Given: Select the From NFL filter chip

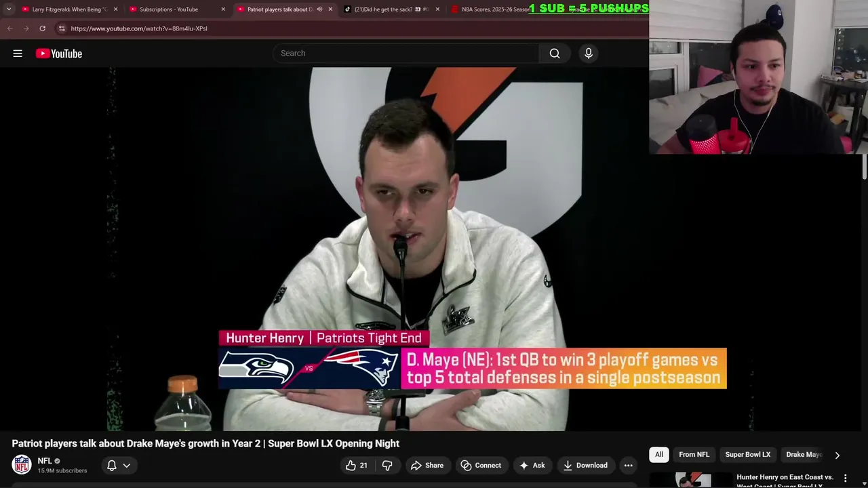Looking at the screenshot, I should click(694, 455).
